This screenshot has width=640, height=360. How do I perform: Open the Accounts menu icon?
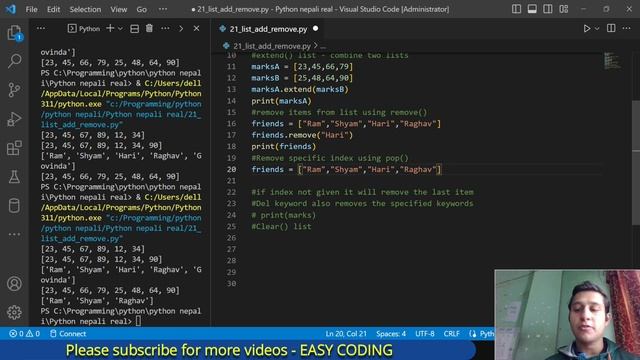[x=14, y=283]
